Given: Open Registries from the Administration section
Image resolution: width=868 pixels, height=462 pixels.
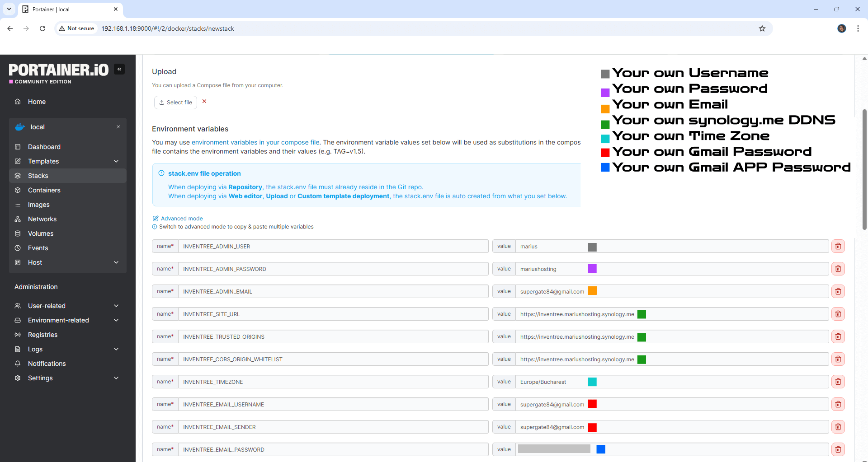Looking at the screenshot, I should (x=42, y=335).
